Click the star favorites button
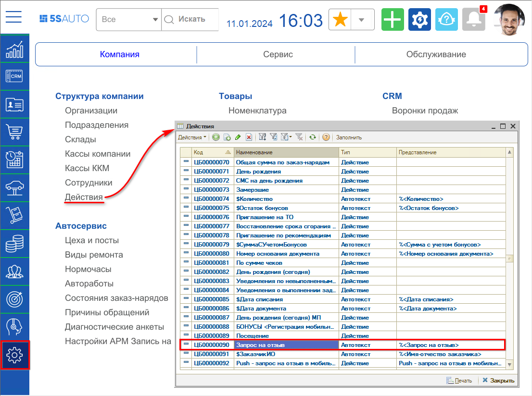 [x=340, y=20]
